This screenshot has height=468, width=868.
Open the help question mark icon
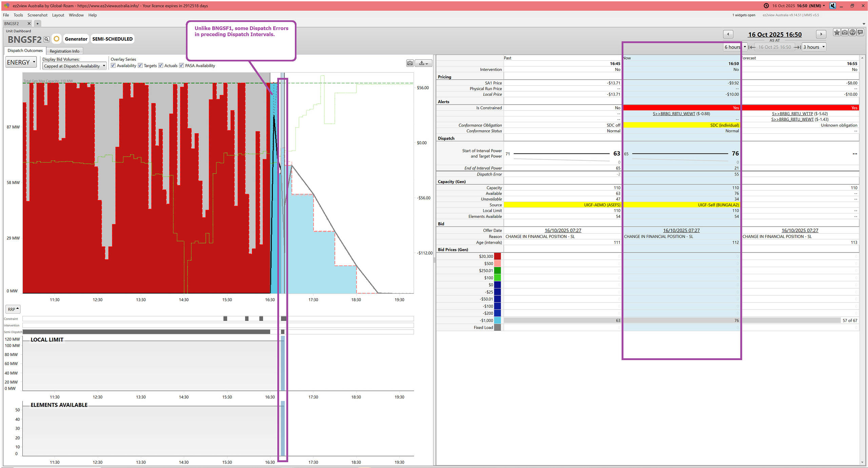pyautogui.click(x=852, y=33)
